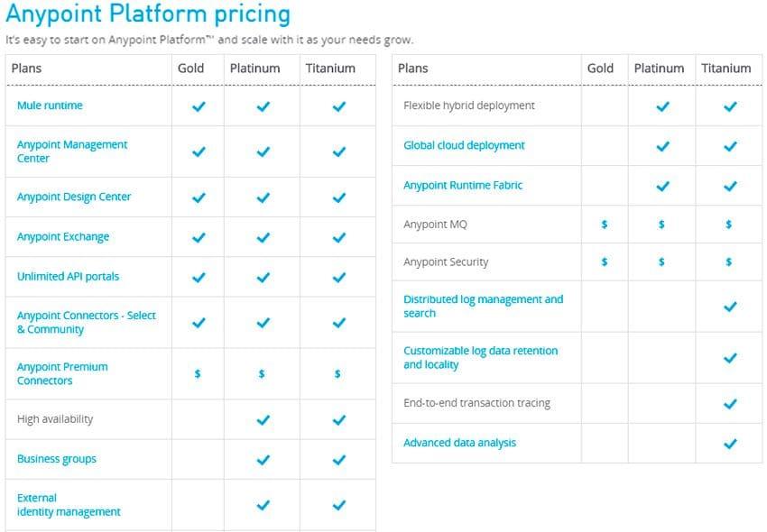Select the Gold column header in the right table
Image resolution: width=767 pixels, height=532 pixels.
(600, 69)
